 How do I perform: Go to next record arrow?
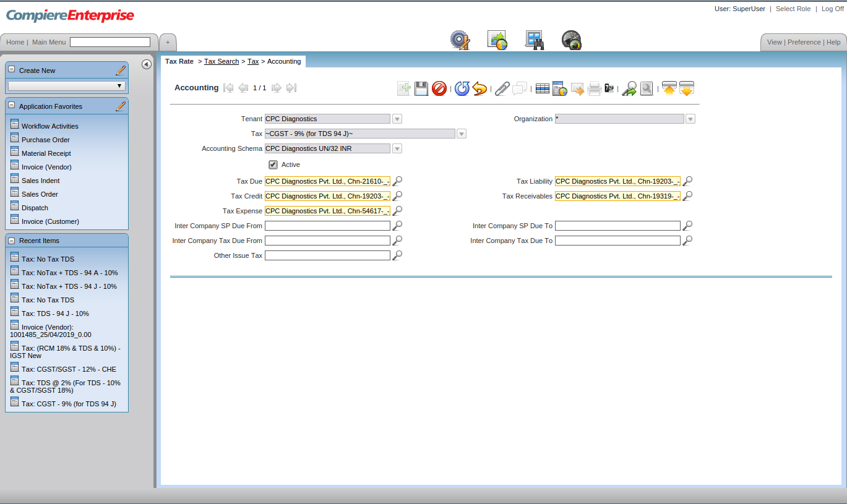tap(277, 88)
